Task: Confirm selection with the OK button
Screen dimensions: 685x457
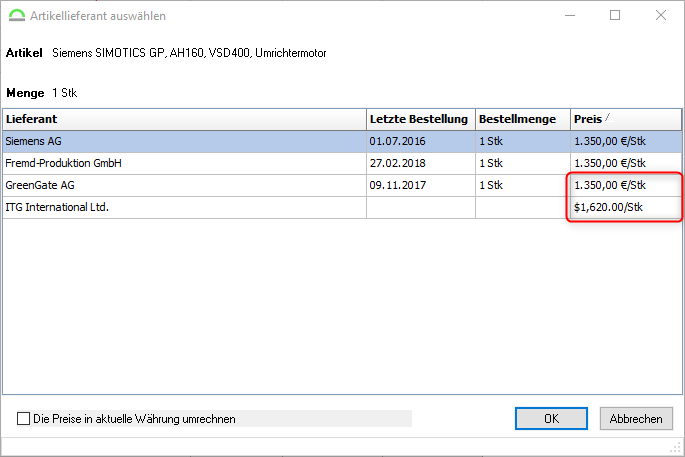Action: click(551, 419)
